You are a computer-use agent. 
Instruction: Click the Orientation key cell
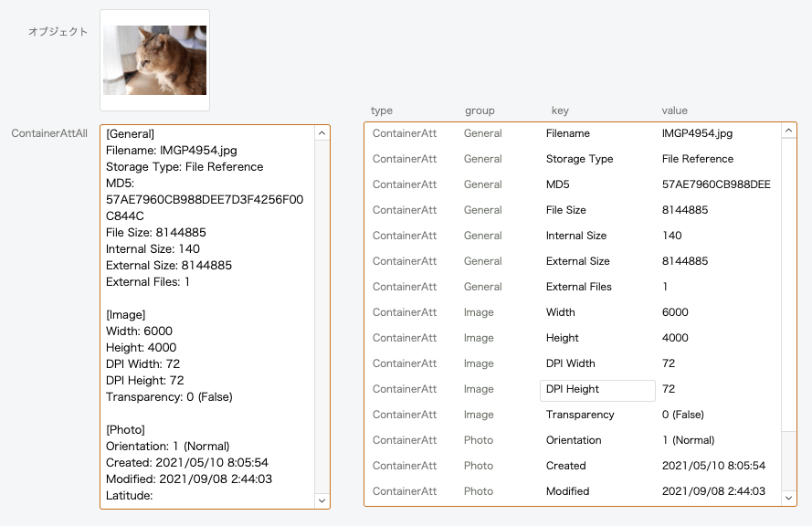tap(574, 440)
